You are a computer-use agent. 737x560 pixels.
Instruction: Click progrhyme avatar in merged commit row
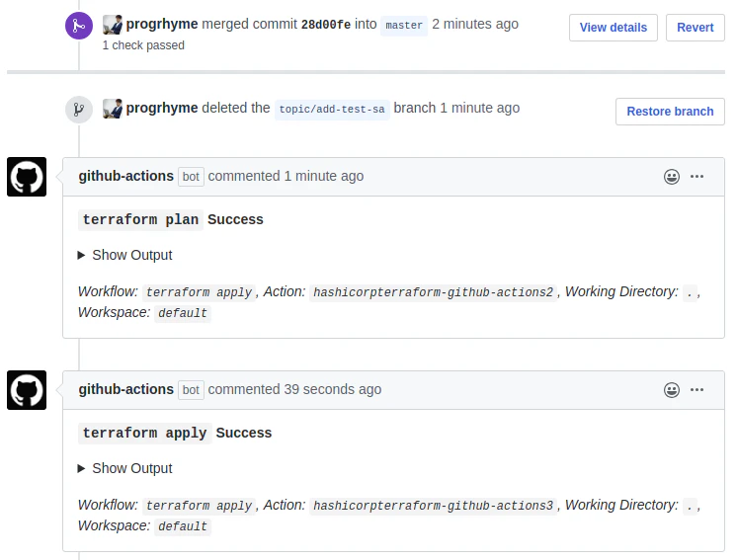tap(113, 25)
